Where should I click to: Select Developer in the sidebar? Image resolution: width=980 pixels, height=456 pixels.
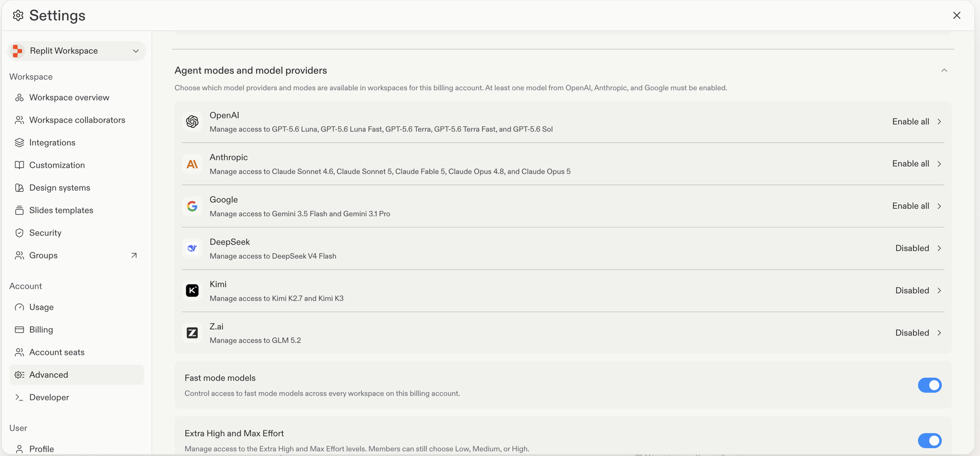(x=76, y=398)
